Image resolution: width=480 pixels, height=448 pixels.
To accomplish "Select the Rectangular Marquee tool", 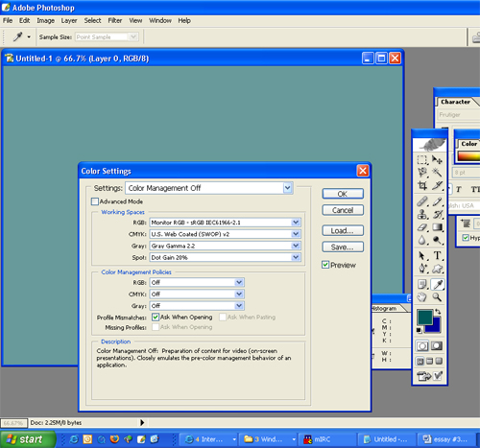I will [422, 159].
